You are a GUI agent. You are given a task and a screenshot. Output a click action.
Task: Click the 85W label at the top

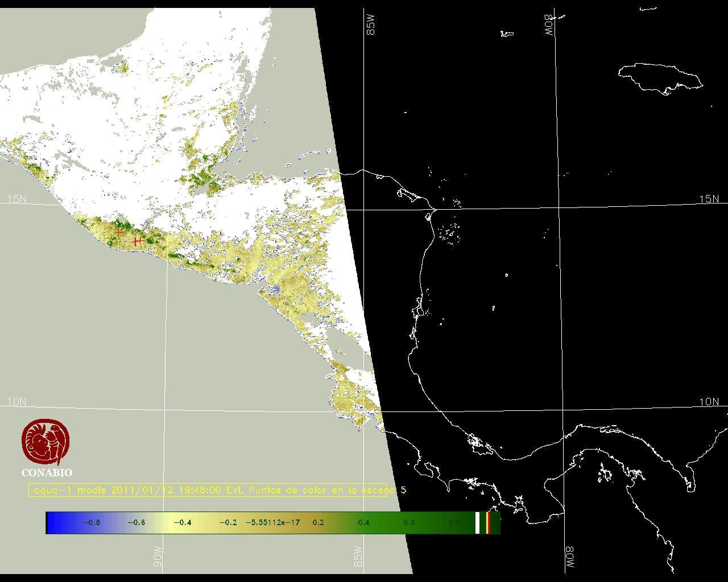(371, 26)
